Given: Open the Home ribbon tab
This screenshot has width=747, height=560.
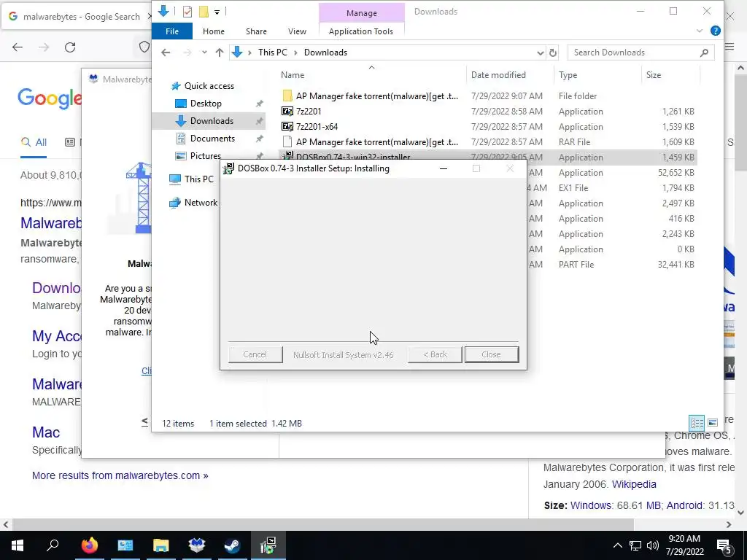Looking at the screenshot, I should tap(214, 31).
